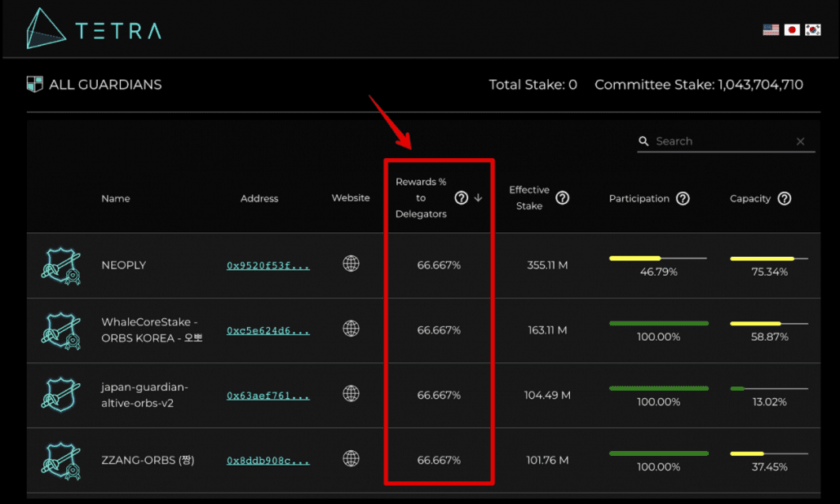Click the ALL GUARDIANS heading
The width and height of the screenshot is (840, 504).
[105, 85]
